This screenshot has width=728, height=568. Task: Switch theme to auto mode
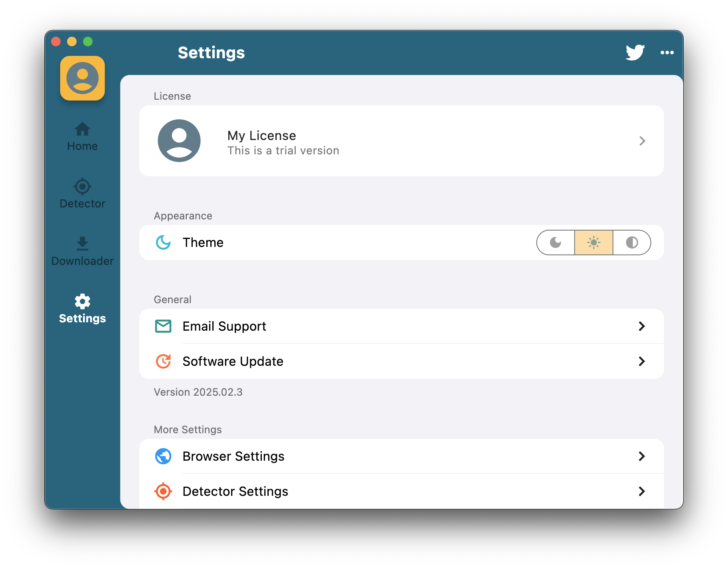pyautogui.click(x=631, y=242)
